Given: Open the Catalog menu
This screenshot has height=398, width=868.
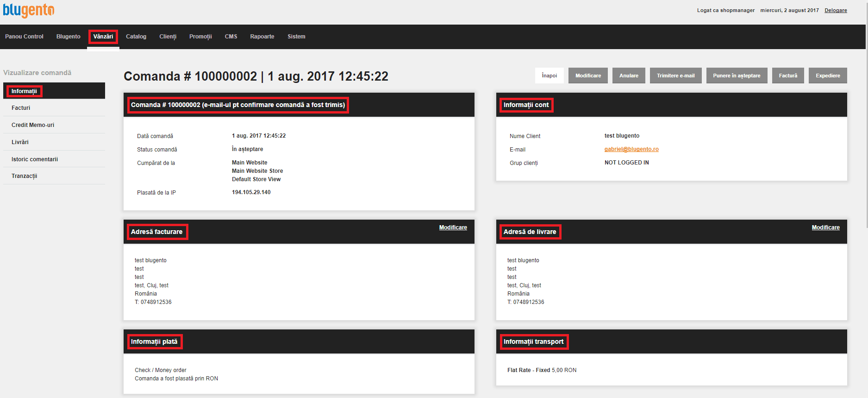Looking at the screenshot, I should 136,37.
